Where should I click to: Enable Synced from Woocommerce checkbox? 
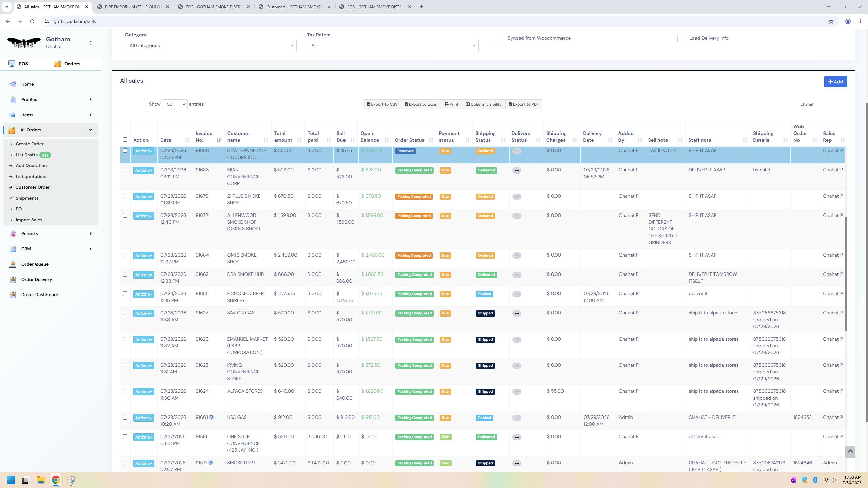point(499,39)
